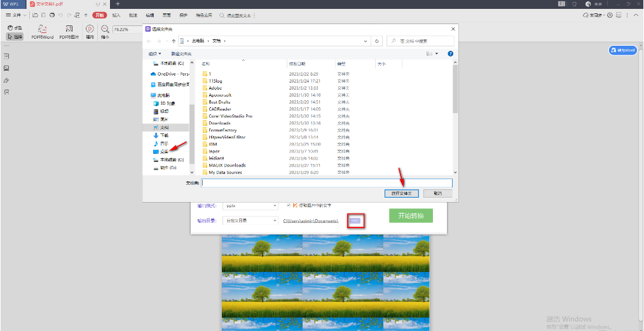Image resolution: width=644 pixels, height=331 pixels.
Task: Toggle the 提取图片中的文字 checkbox
Action: [x=289, y=205]
